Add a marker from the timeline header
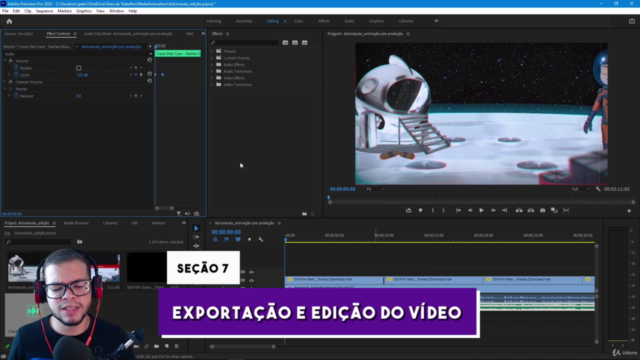 click(x=249, y=240)
